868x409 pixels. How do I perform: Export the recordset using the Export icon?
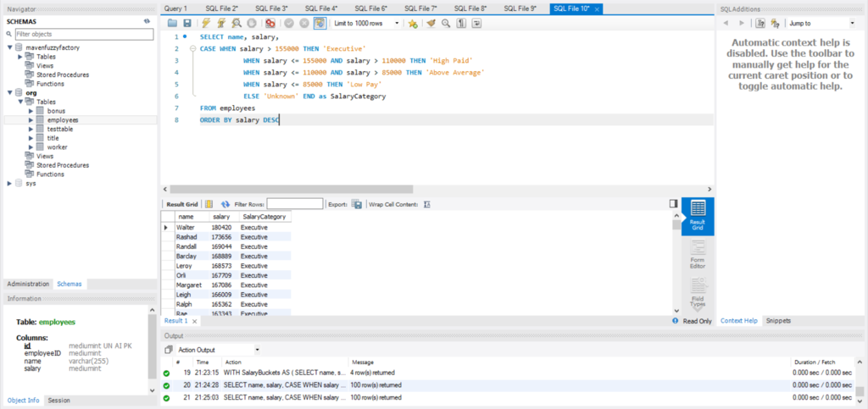357,204
